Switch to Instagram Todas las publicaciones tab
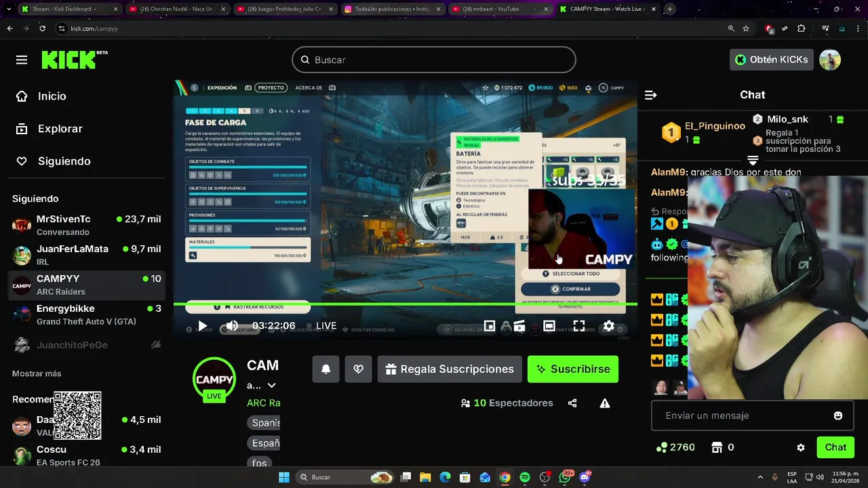Viewport: 868px width, 488px height. (x=393, y=9)
